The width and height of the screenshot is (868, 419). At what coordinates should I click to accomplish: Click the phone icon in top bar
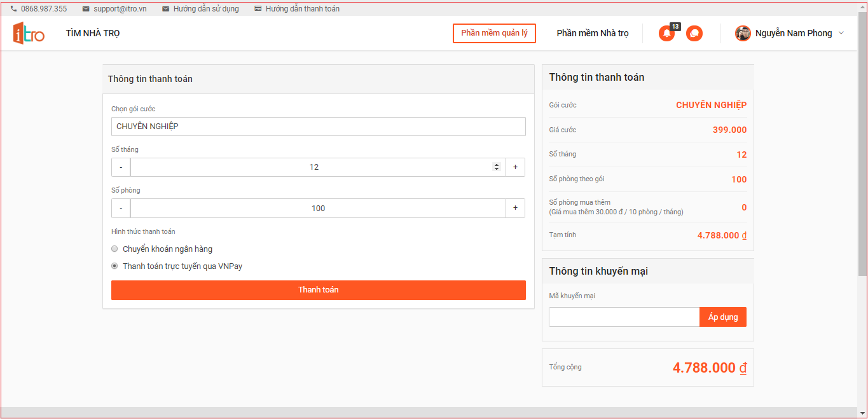pyautogui.click(x=13, y=9)
